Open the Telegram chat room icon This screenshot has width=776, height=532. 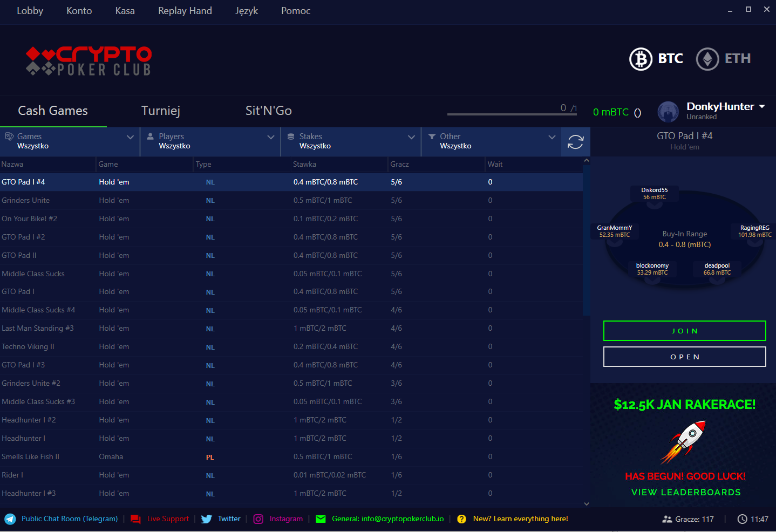(10, 519)
